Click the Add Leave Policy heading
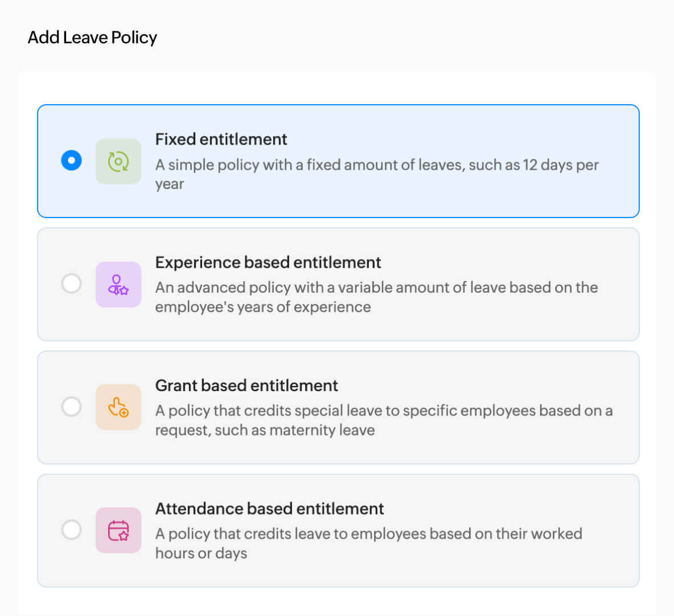 pyautogui.click(x=92, y=38)
